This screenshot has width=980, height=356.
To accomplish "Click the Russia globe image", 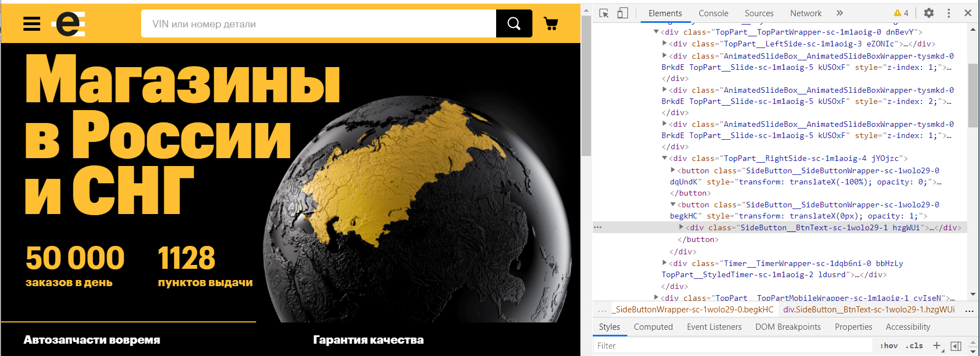I will coord(417,211).
